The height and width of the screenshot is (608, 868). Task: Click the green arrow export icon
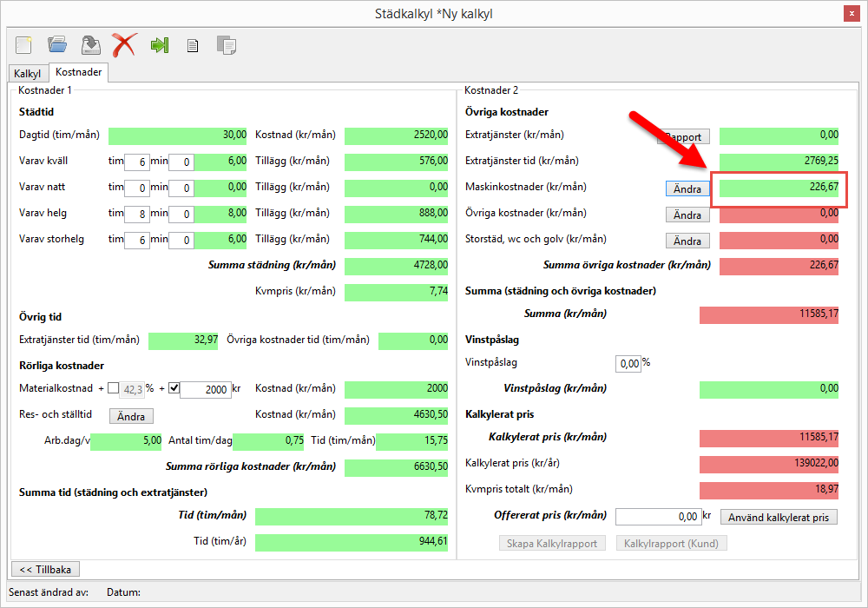(x=159, y=44)
